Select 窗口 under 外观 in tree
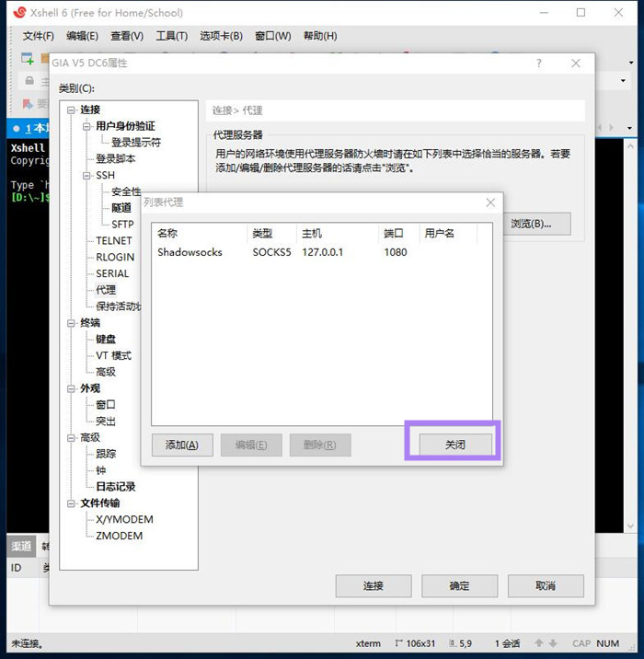Image resolution: width=644 pixels, height=659 pixels. (x=106, y=405)
